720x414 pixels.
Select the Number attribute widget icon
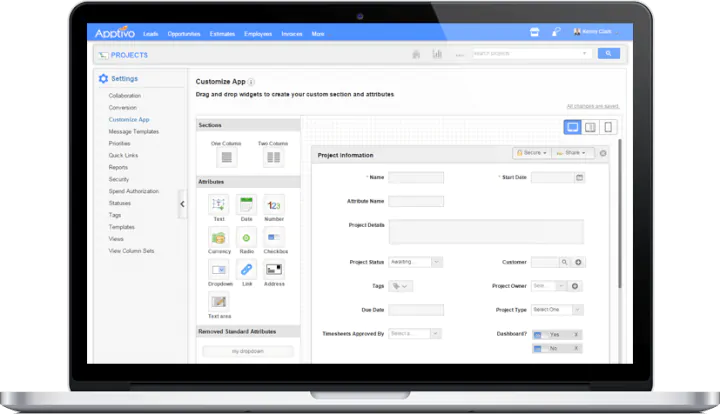274,205
